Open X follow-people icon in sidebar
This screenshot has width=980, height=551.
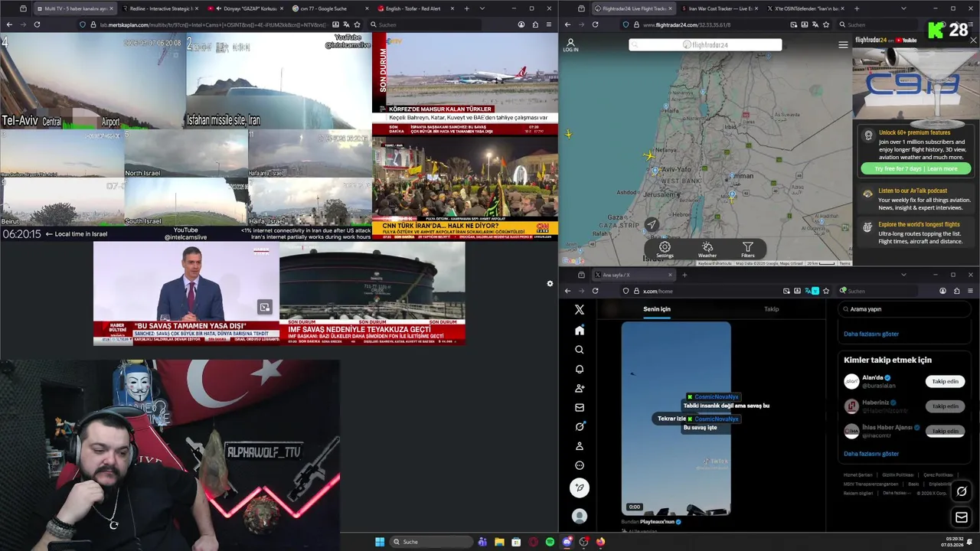pos(580,388)
